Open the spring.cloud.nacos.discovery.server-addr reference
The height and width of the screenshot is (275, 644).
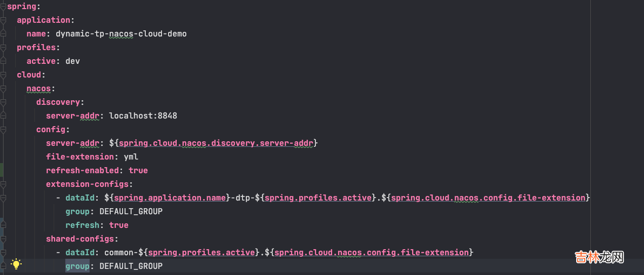tap(215, 143)
